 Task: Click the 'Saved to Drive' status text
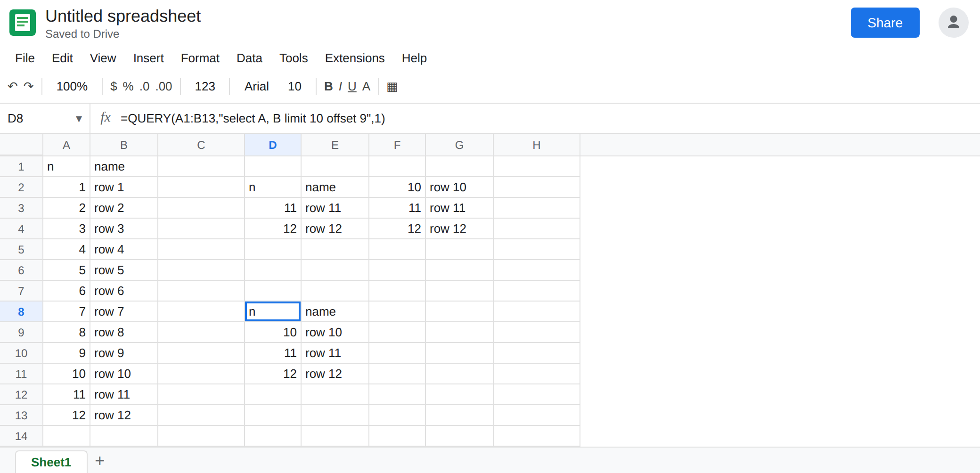tap(82, 34)
